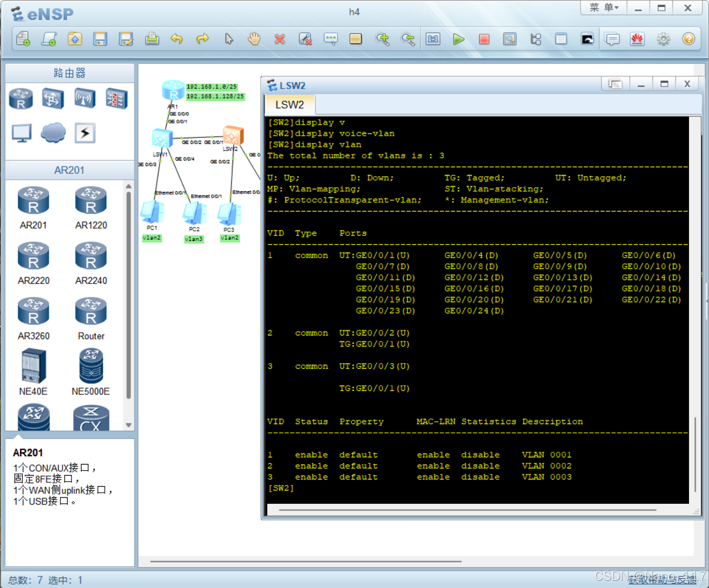Viewport: 709px width, 588px height.
Task: Click the LSW2 terminal vertical scrollbar
Action: [695, 455]
